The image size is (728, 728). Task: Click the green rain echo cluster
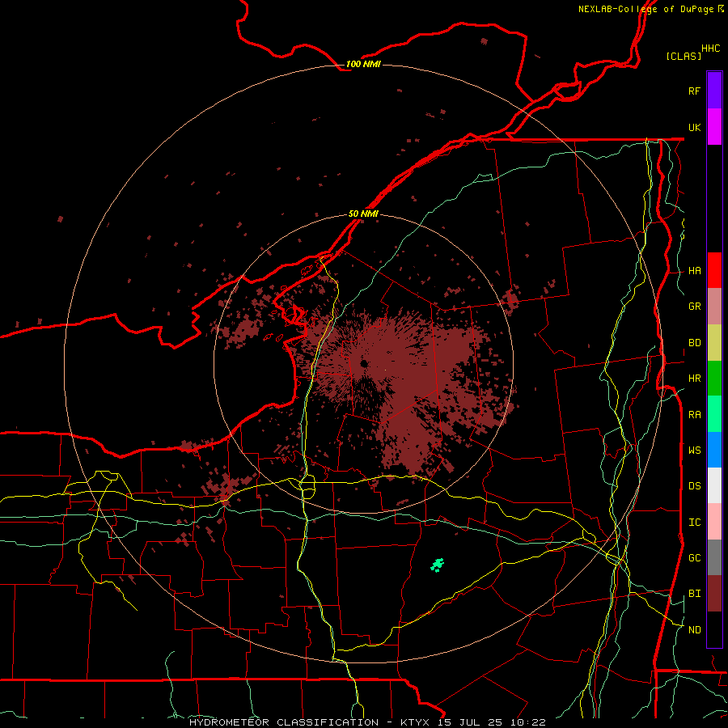tap(437, 565)
